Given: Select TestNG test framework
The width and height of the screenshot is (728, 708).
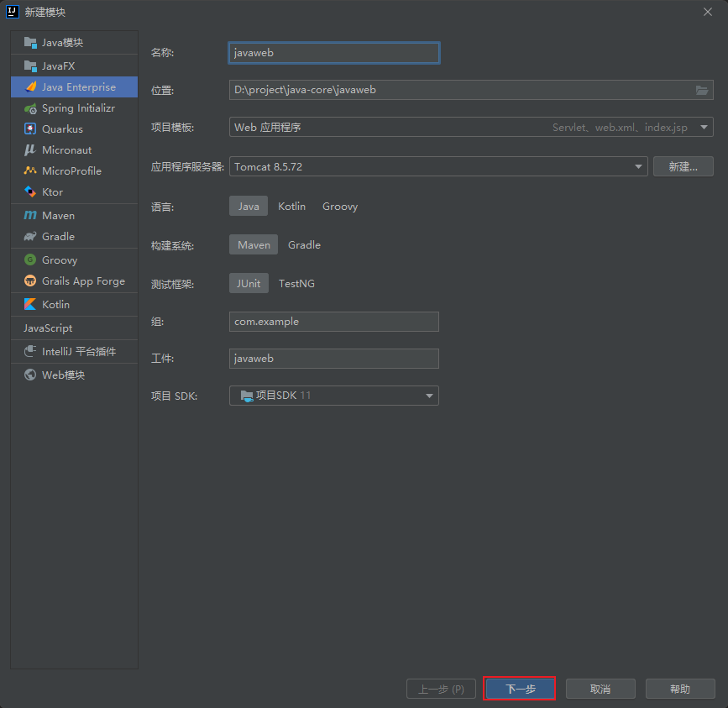Looking at the screenshot, I should (296, 283).
